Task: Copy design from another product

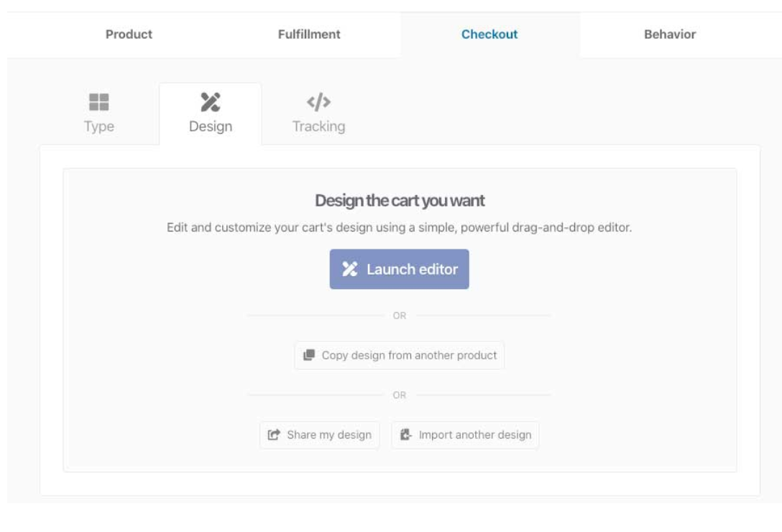Action: point(400,355)
